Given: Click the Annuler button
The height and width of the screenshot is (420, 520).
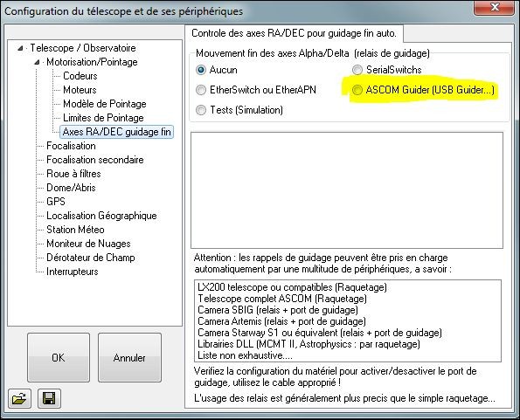Looking at the screenshot, I should click(129, 357).
